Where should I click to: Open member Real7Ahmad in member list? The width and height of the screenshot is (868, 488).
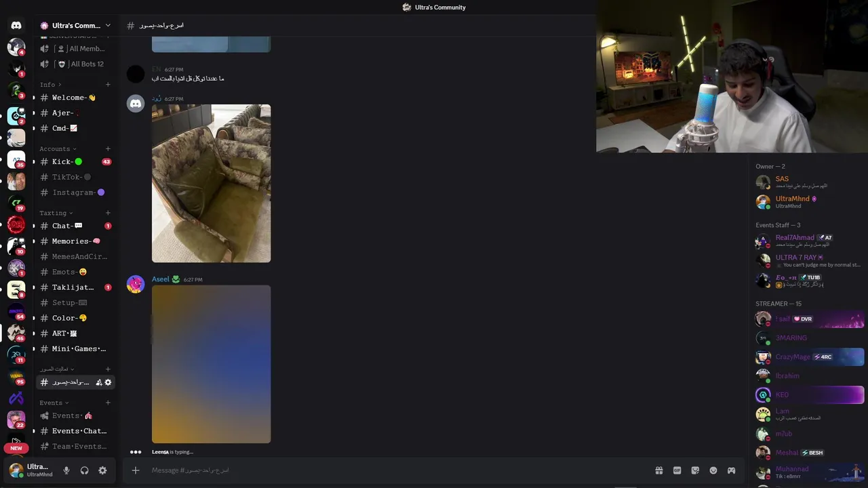coord(809,241)
